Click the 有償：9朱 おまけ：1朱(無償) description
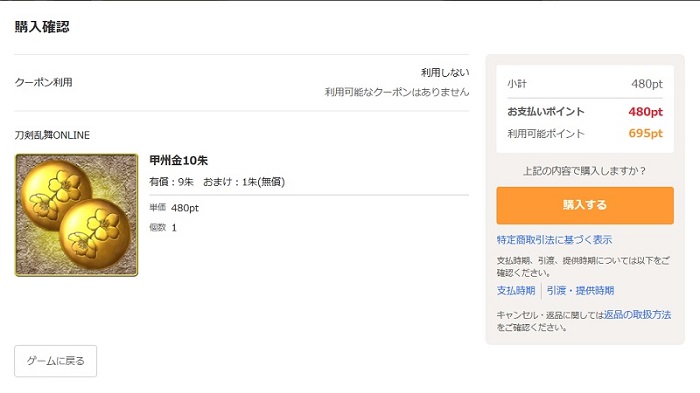Image resolution: width=700 pixels, height=393 pixels. [217, 182]
